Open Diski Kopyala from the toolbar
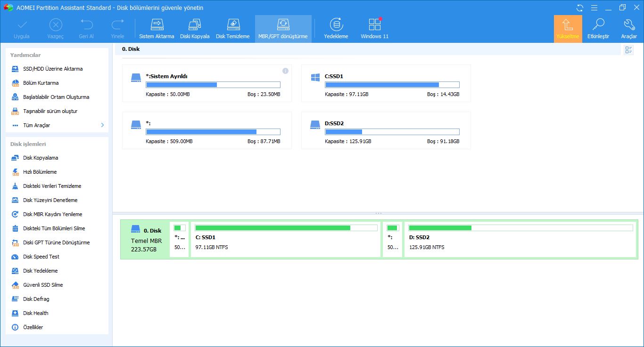Viewport: 644px width, 347px height. click(x=195, y=29)
